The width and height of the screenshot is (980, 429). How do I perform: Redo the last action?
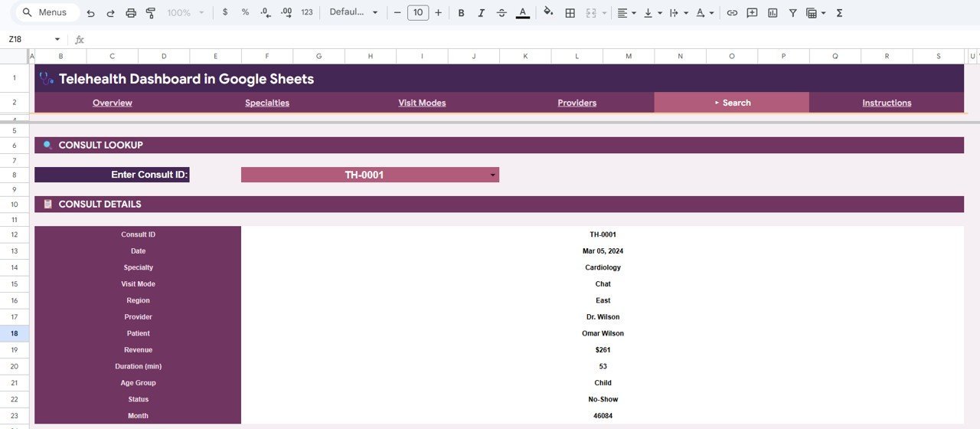111,13
